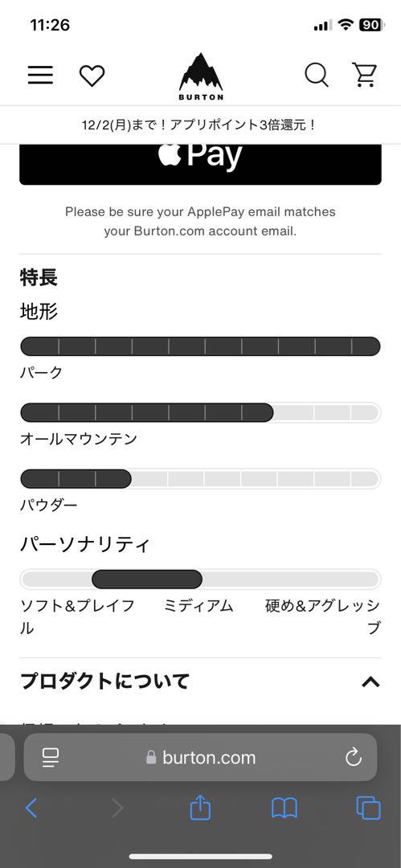
Task: Tap the burton.com address bar
Action: point(201,757)
